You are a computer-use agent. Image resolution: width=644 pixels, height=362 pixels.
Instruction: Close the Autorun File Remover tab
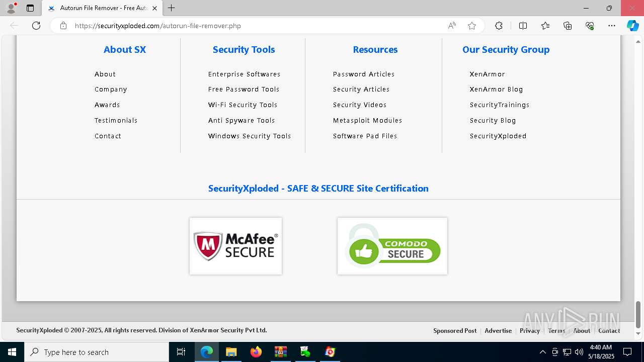coord(155,8)
